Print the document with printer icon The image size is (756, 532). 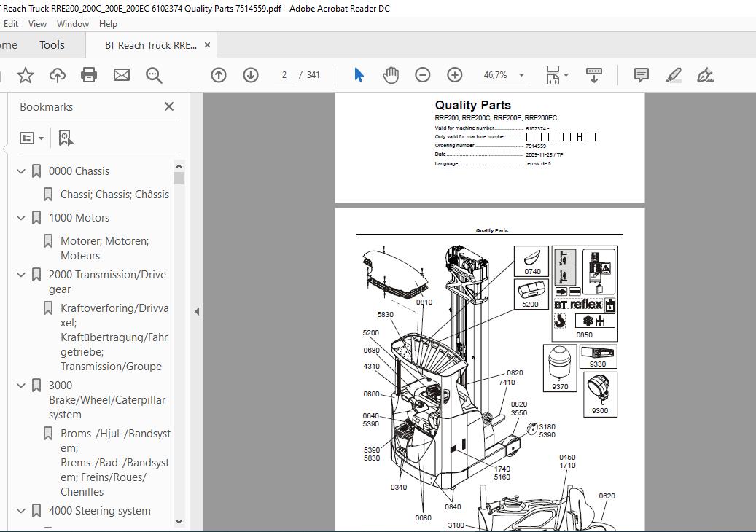click(x=89, y=75)
